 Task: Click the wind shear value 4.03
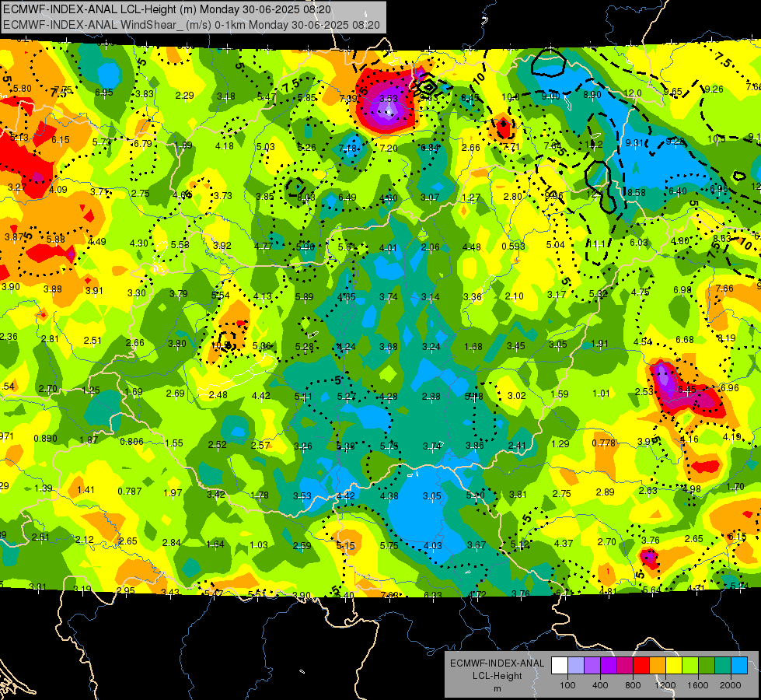pos(432,546)
